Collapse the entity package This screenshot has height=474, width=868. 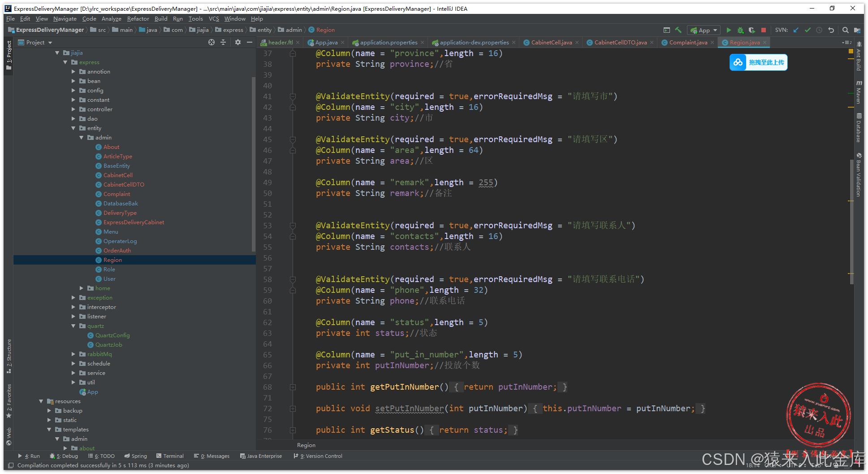click(73, 128)
